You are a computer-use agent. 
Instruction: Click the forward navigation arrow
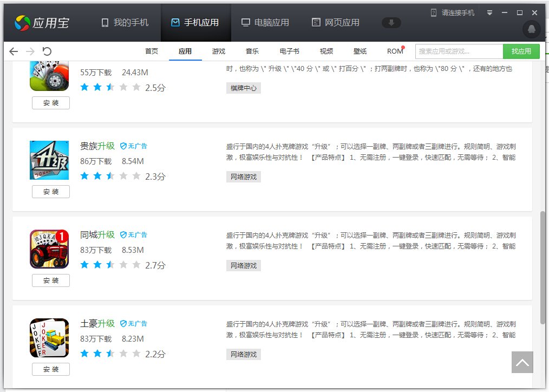pos(30,51)
